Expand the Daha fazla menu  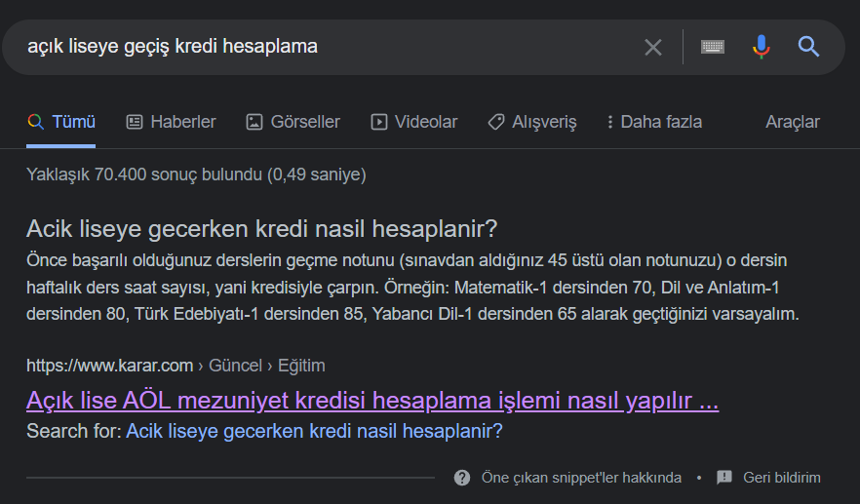coord(653,122)
